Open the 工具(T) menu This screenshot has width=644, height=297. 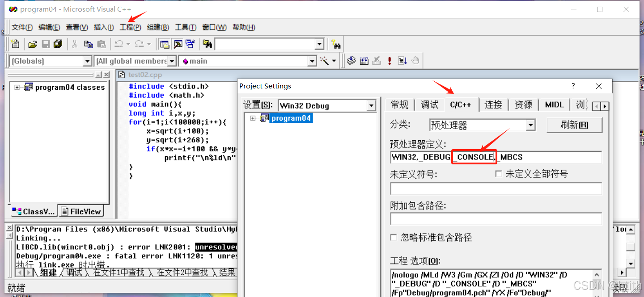[x=186, y=27]
